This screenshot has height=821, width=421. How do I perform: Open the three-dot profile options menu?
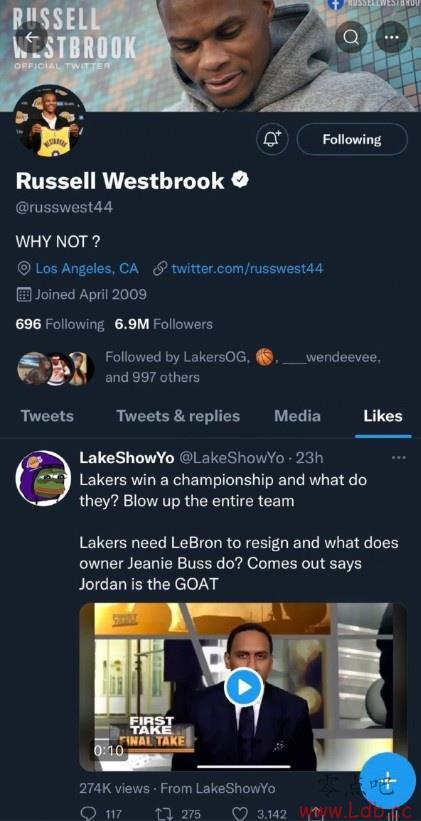[x=391, y=37]
